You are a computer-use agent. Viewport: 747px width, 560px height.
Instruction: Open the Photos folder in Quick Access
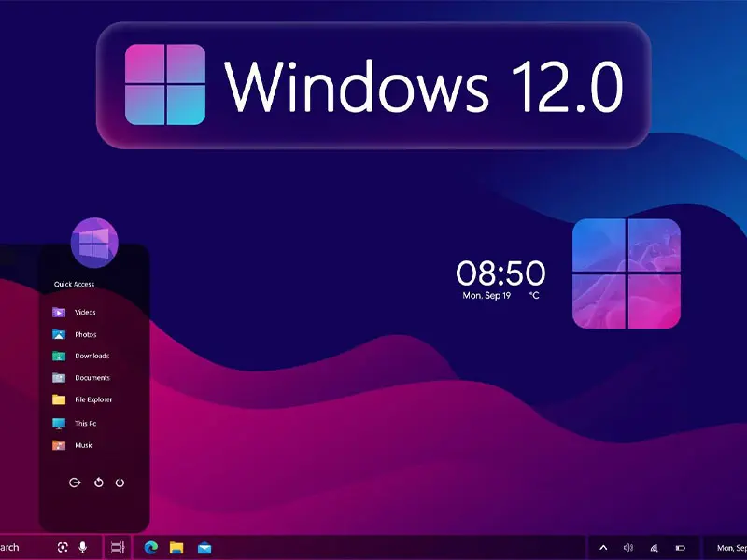pyautogui.click(x=75, y=334)
